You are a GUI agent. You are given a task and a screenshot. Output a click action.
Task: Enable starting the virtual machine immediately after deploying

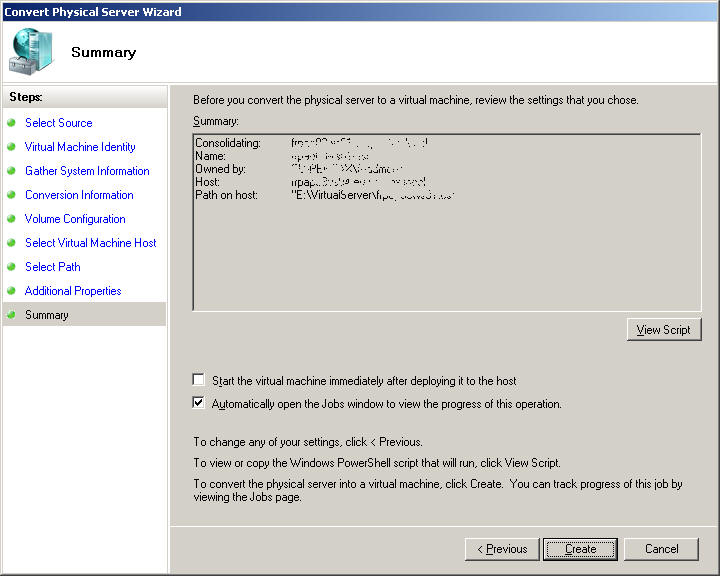point(199,380)
